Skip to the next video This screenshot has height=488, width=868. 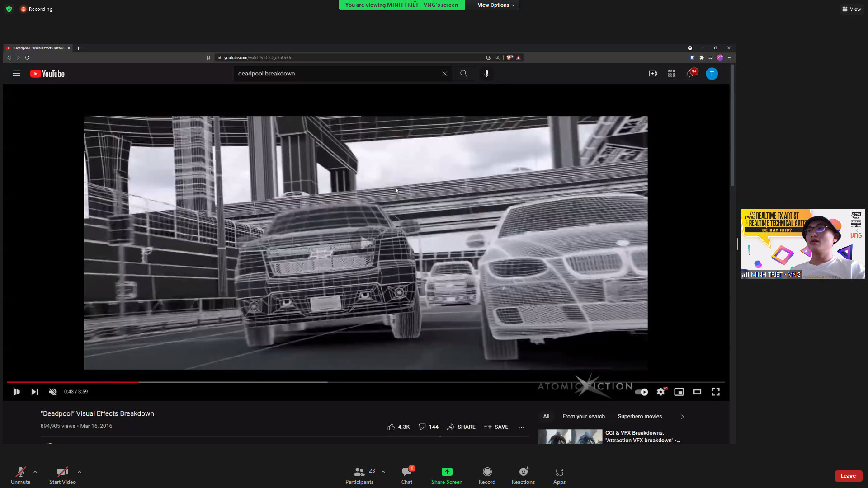click(34, 392)
